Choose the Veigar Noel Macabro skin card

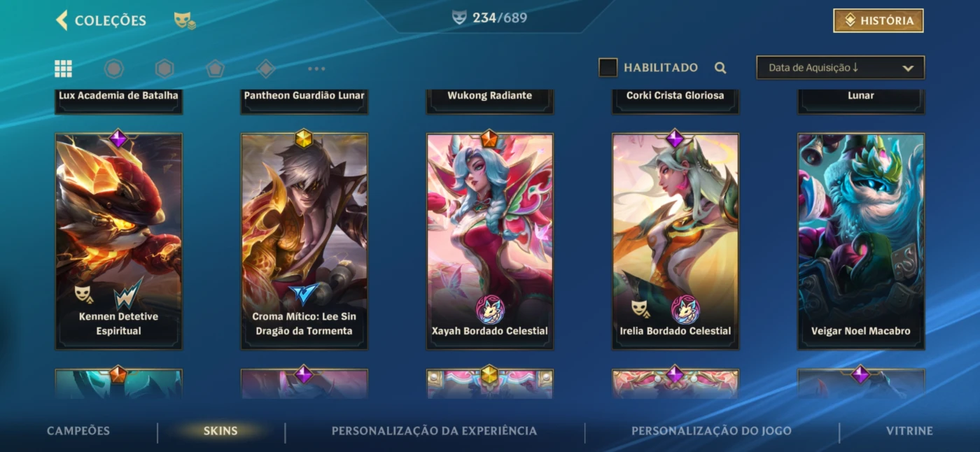861,241
